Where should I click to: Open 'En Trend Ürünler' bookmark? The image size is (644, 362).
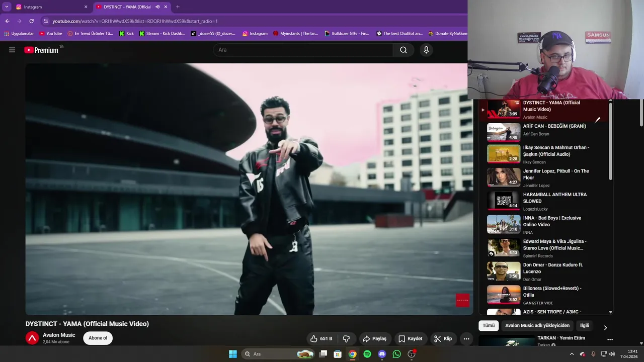pos(91,34)
